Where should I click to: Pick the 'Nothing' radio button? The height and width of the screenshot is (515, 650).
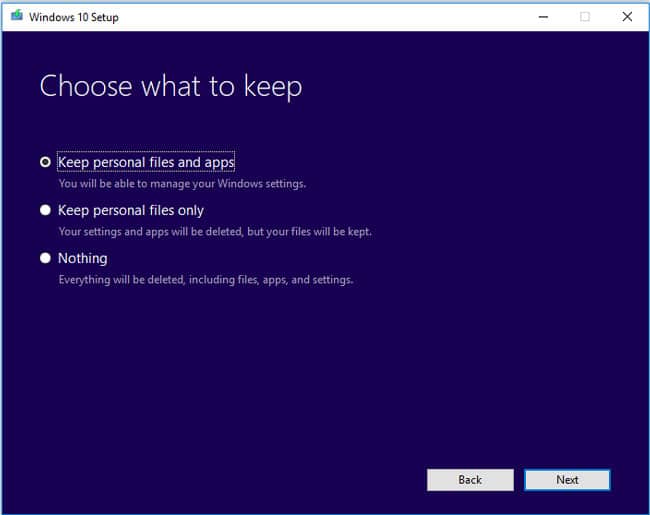pos(45,258)
